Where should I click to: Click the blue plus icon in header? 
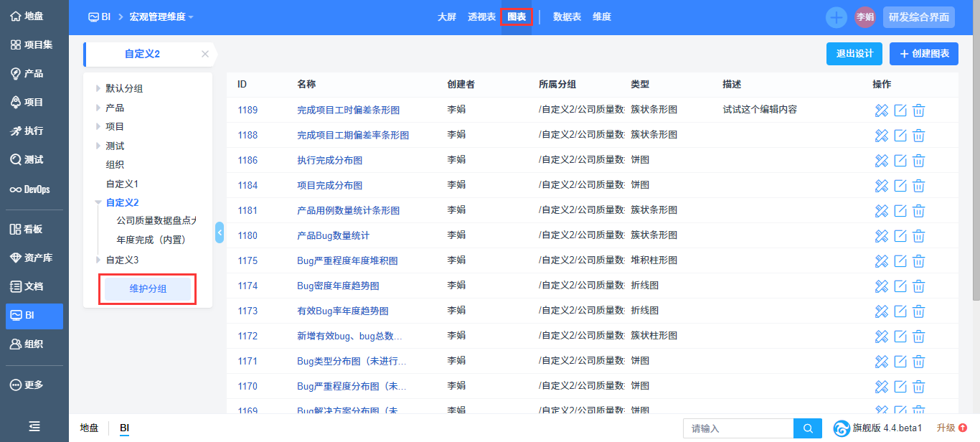point(836,17)
